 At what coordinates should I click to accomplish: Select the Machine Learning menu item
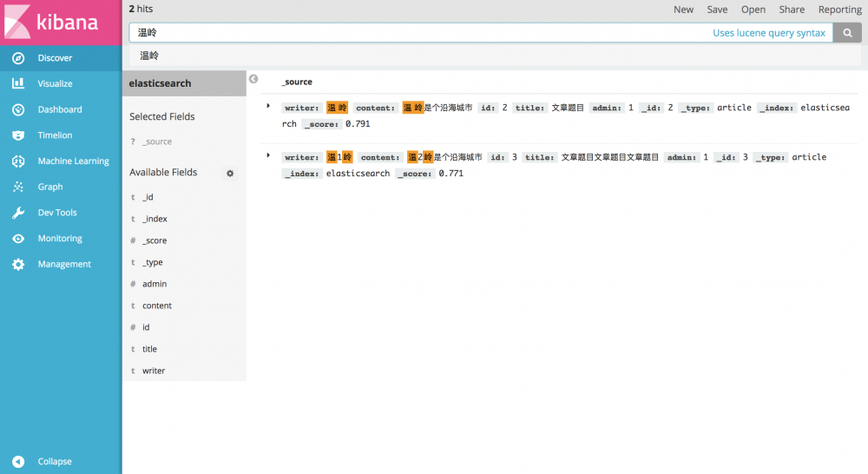tap(73, 161)
